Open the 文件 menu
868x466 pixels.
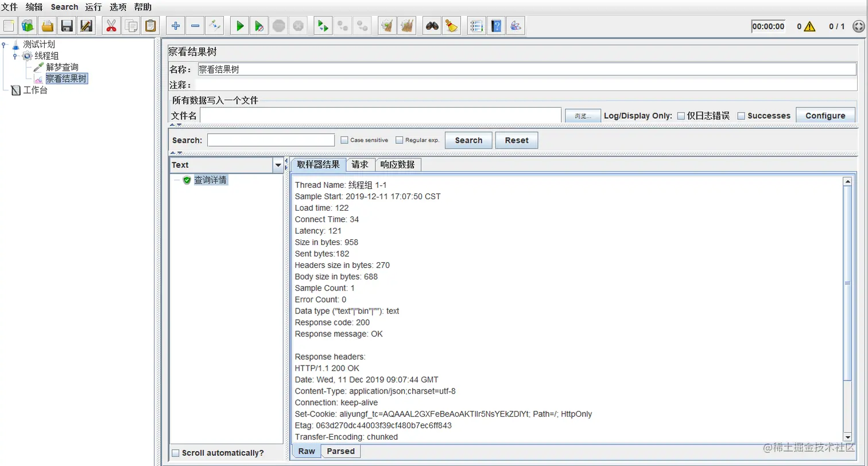(10, 7)
